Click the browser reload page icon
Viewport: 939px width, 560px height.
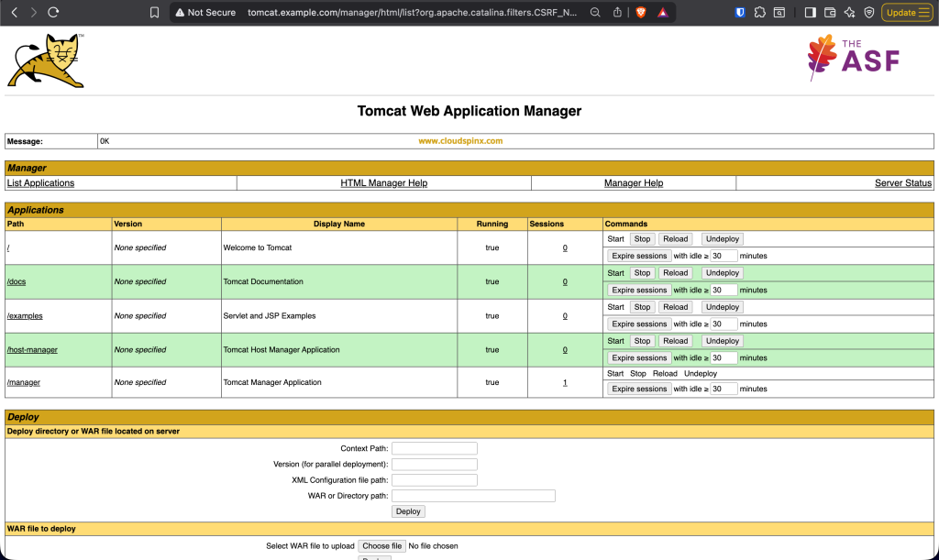click(x=53, y=13)
